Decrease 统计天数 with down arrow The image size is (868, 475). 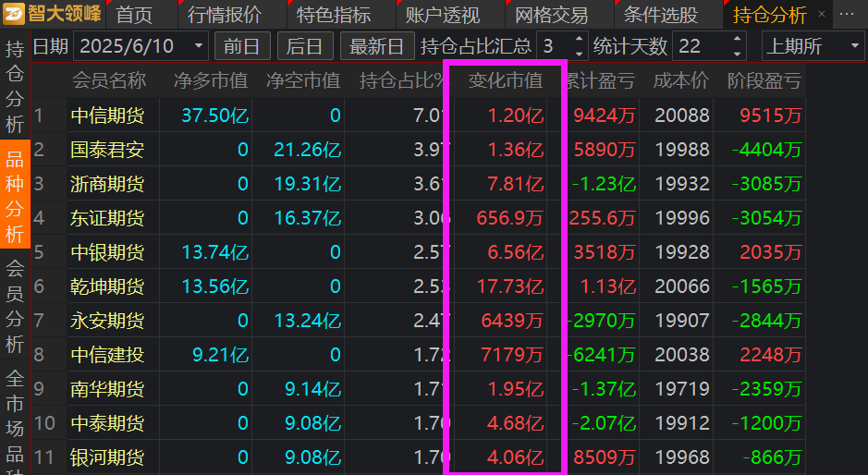[737, 54]
